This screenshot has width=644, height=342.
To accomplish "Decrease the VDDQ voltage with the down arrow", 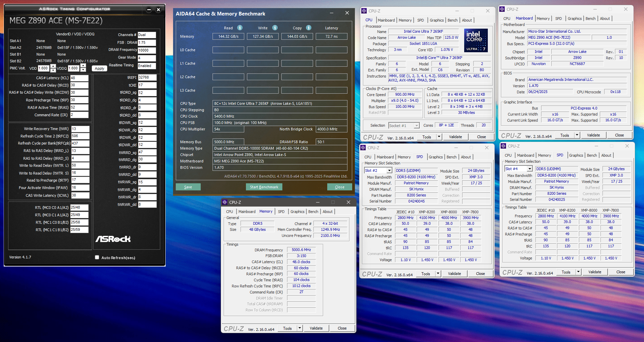I will pyautogui.click(x=83, y=70).
